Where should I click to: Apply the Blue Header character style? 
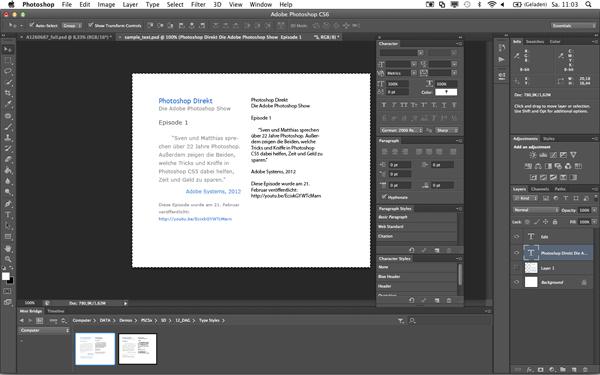click(x=417, y=276)
